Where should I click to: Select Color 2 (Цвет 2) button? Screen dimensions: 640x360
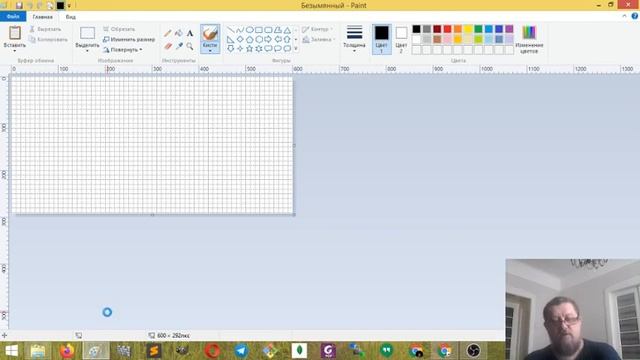point(401,39)
